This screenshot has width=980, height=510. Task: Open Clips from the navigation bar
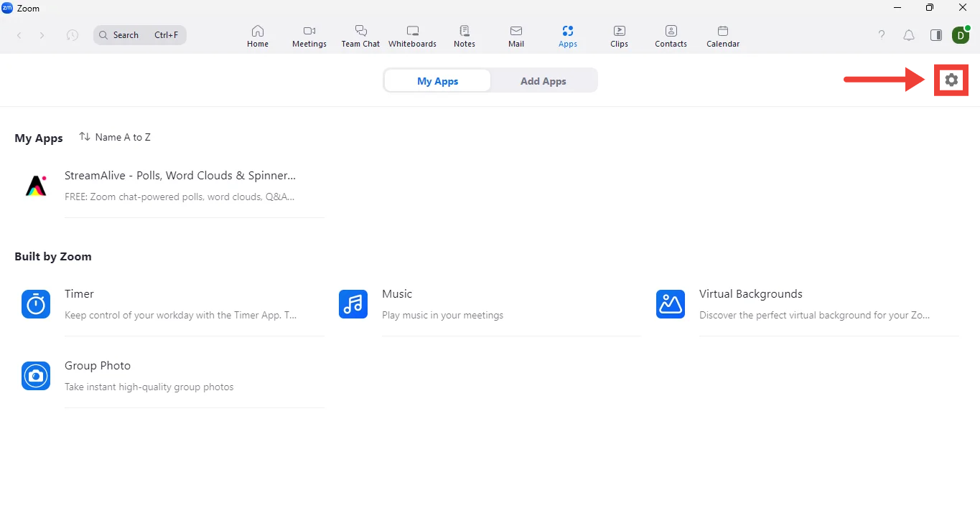(619, 36)
